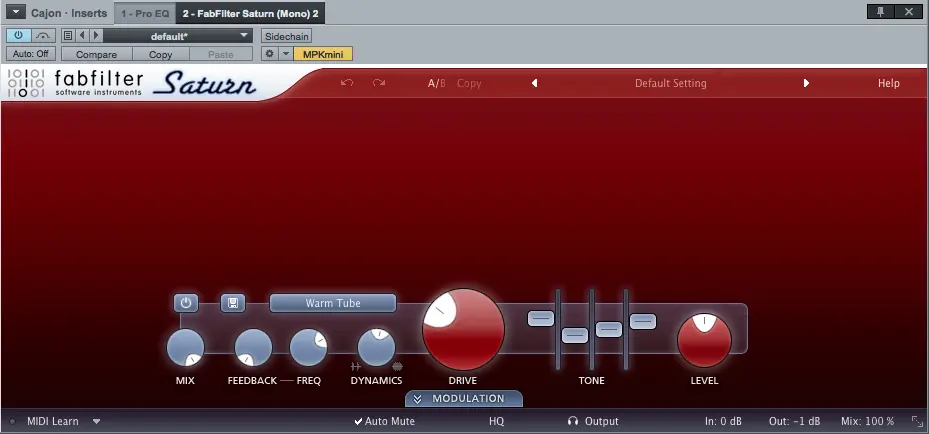Click the gate icon left of Dynamics

(355, 367)
